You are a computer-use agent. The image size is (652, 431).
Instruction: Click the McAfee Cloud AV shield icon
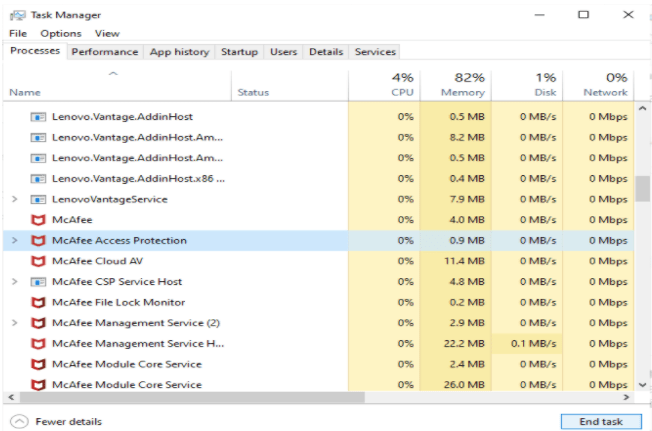pyautogui.click(x=38, y=261)
